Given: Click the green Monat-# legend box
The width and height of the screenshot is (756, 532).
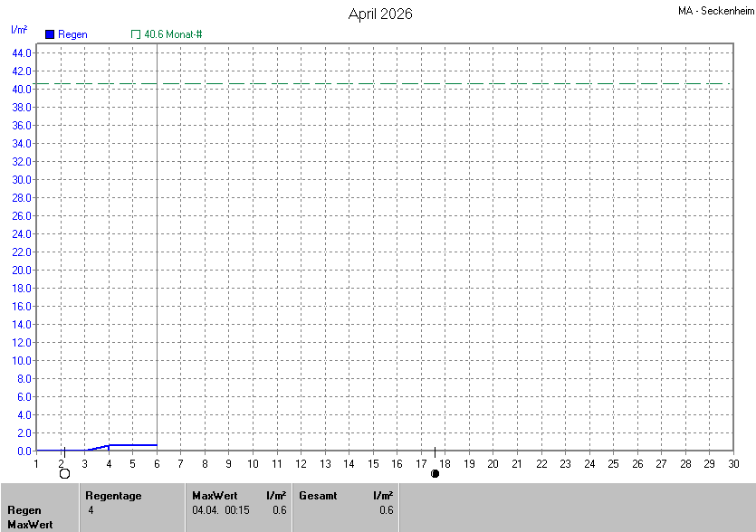Looking at the screenshot, I should pos(136,34).
